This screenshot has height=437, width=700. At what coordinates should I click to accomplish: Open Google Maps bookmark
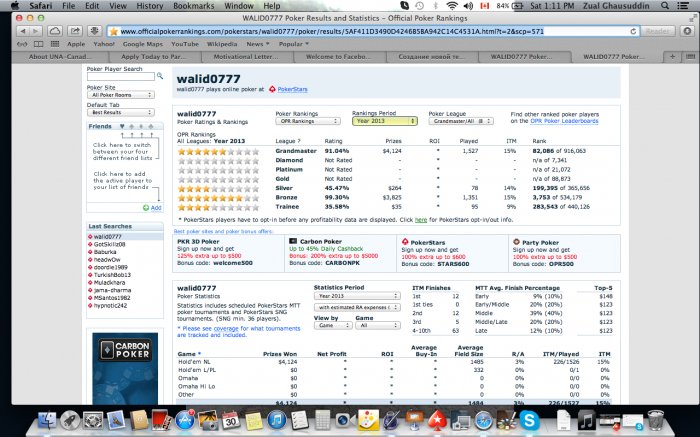coord(143,44)
